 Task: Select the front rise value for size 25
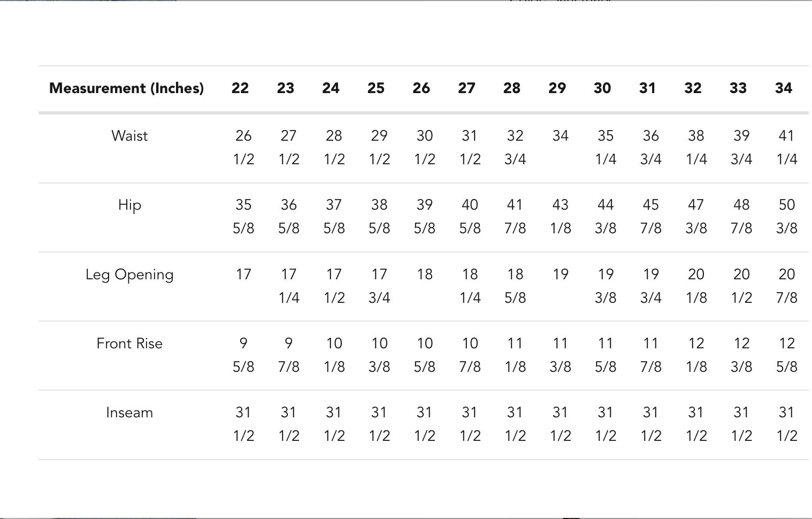click(x=379, y=355)
